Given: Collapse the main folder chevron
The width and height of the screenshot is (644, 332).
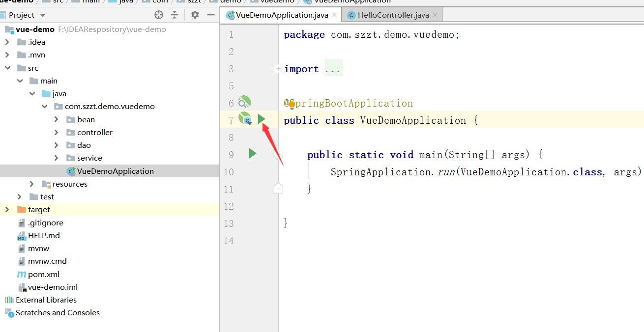Looking at the screenshot, I should 20,81.
